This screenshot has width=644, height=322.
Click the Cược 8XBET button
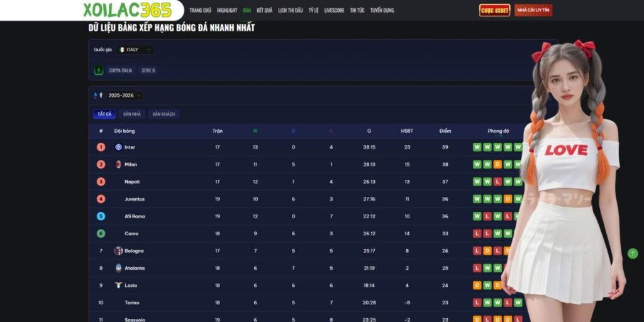coord(494,11)
